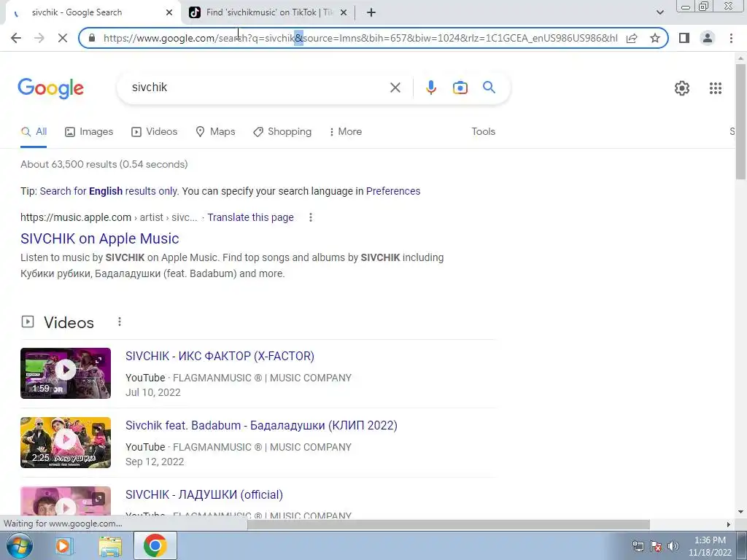Click Translate this page link

pyautogui.click(x=251, y=217)
